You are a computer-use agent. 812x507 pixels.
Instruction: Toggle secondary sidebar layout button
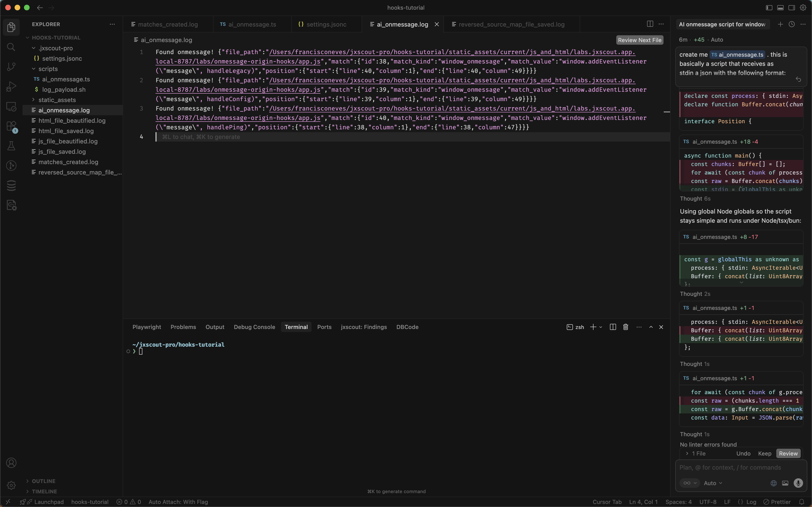click(792, 7)
